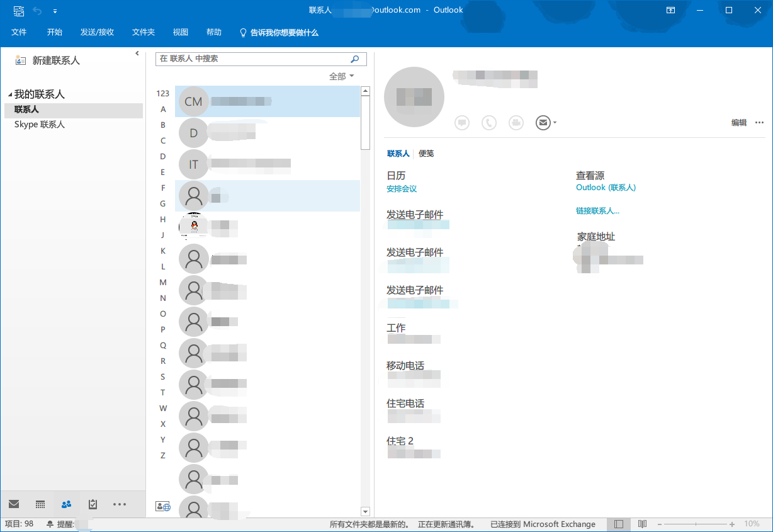773x532 pixels.
Task: Click the 安排会议 link
Action: pos(402,189)
